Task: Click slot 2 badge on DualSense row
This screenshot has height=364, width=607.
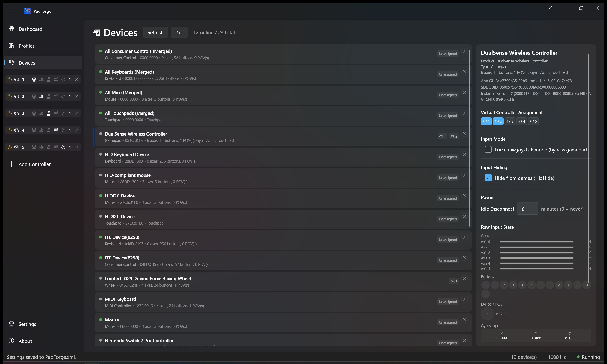Action: pyautogui.click(x=454, y=136)
